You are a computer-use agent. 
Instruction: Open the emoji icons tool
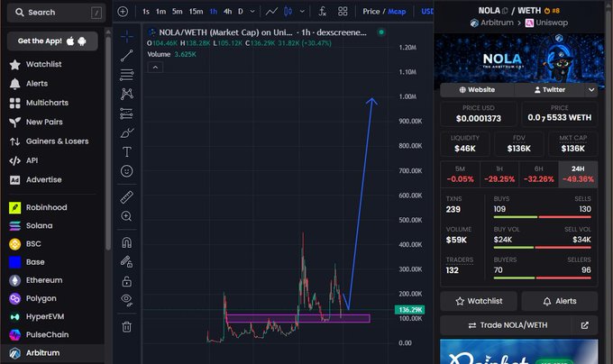(x=127, y=171)
